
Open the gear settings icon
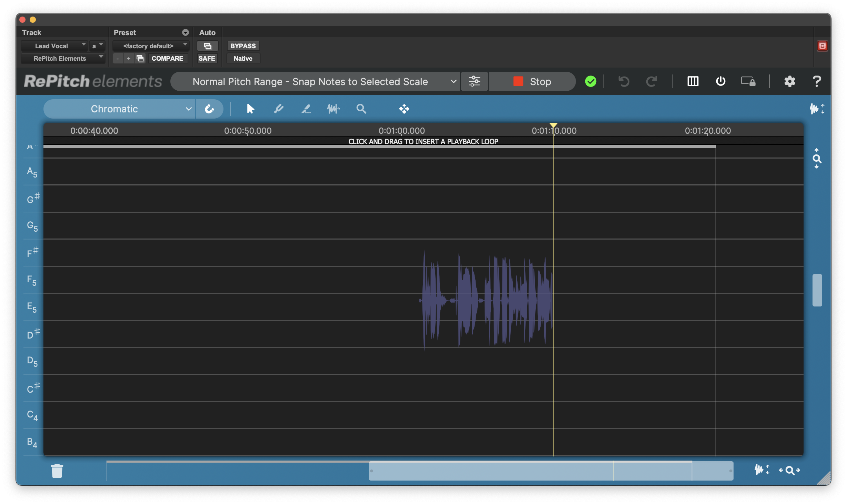point(789,81)
